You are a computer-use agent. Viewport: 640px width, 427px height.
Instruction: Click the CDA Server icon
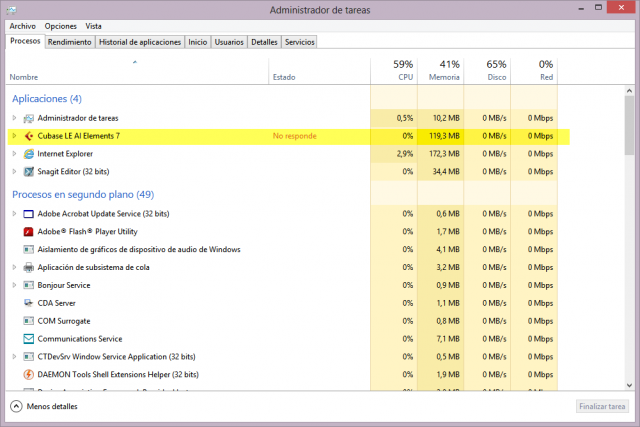[29, 303]
